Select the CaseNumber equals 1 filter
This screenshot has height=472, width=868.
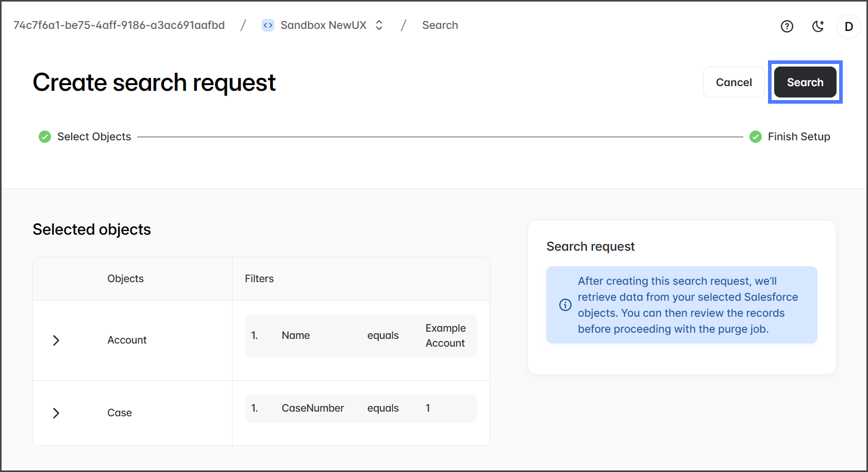[360, 409]
